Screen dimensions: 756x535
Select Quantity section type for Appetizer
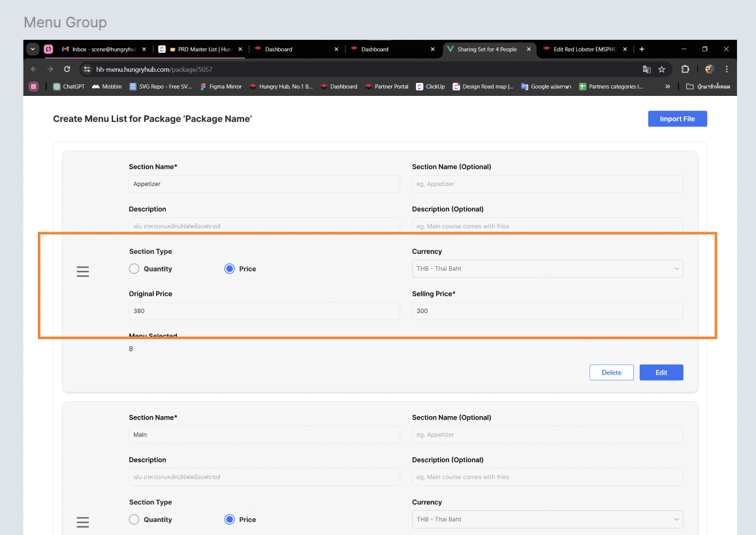(x=134, y=269)
